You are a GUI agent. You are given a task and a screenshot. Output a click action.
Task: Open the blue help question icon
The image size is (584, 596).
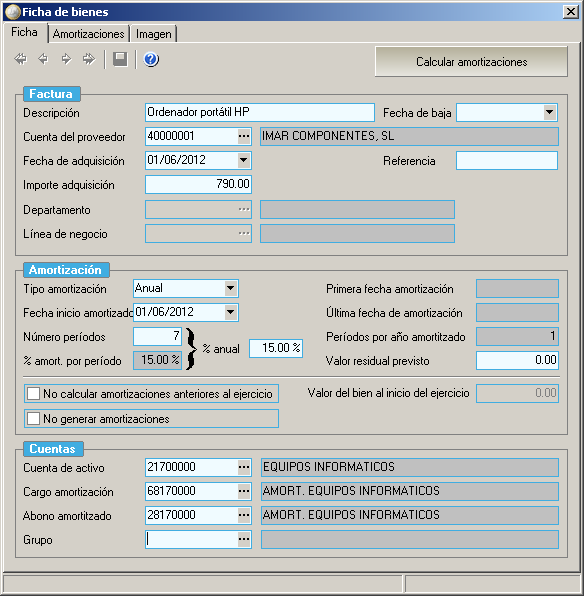pos(151,59)
